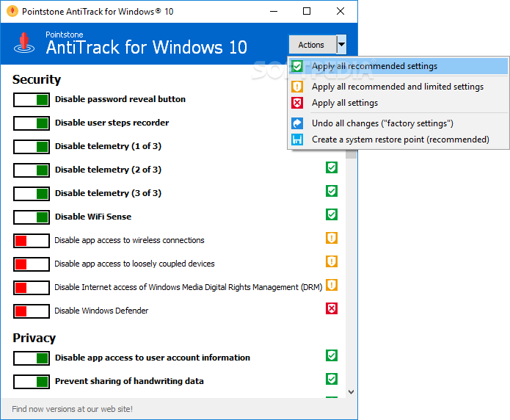Enable Disable app access to loosely coupled devices switch
The height and width of the screenshot is (420, 510).
point(32,264)
